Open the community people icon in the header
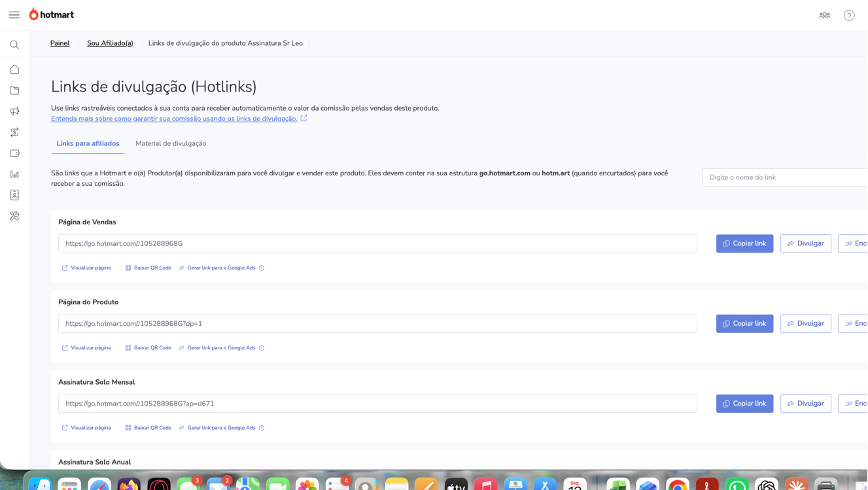Image resolution: width=868 pixels, height=490 pixels. coord(825,15)
